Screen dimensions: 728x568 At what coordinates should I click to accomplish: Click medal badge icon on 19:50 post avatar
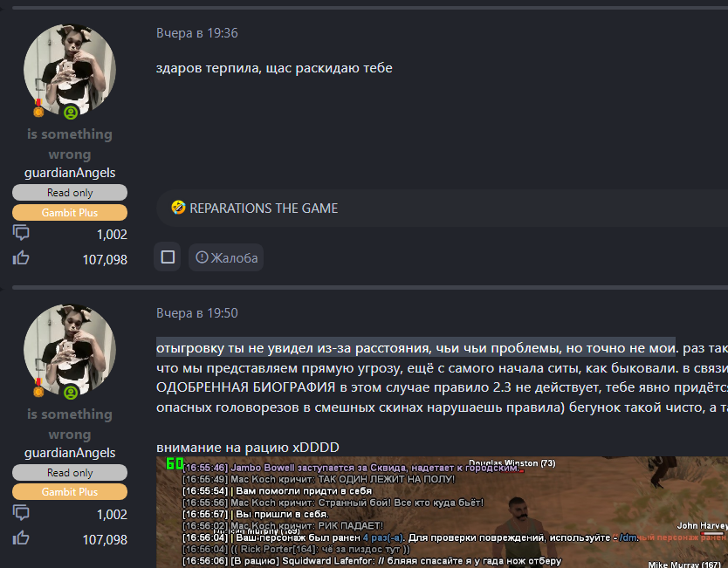click(38, 388)
